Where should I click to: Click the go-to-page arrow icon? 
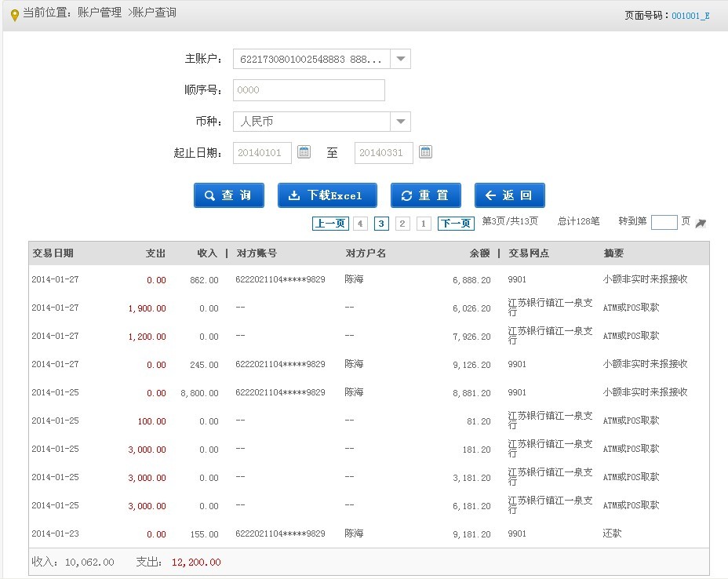701,224
